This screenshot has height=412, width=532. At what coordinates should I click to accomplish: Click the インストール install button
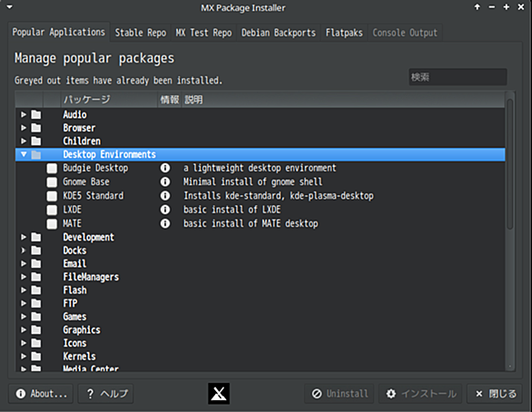point(420,394)
